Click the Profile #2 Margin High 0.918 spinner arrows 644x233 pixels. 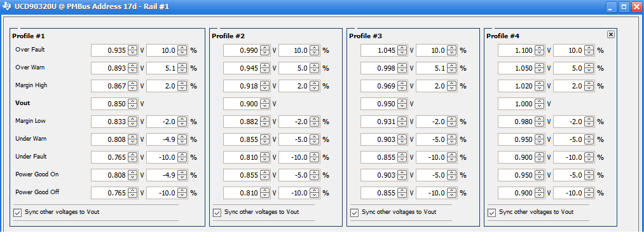265,87
